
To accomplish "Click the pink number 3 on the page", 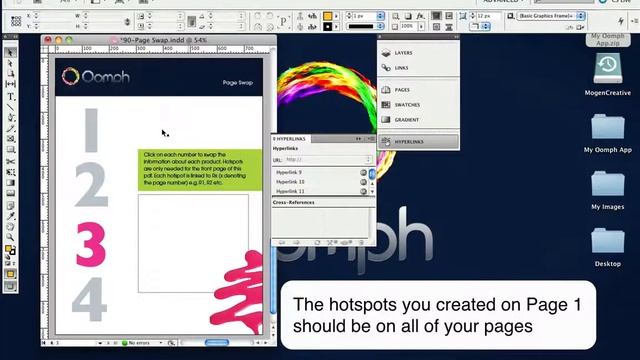I will click(x=91, y=244).
